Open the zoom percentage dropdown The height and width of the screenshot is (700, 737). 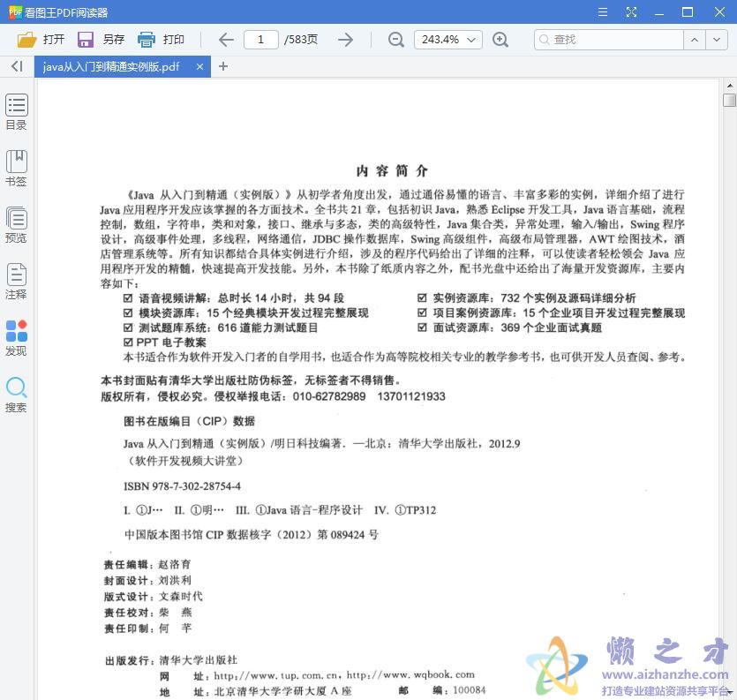click(446, 39)
